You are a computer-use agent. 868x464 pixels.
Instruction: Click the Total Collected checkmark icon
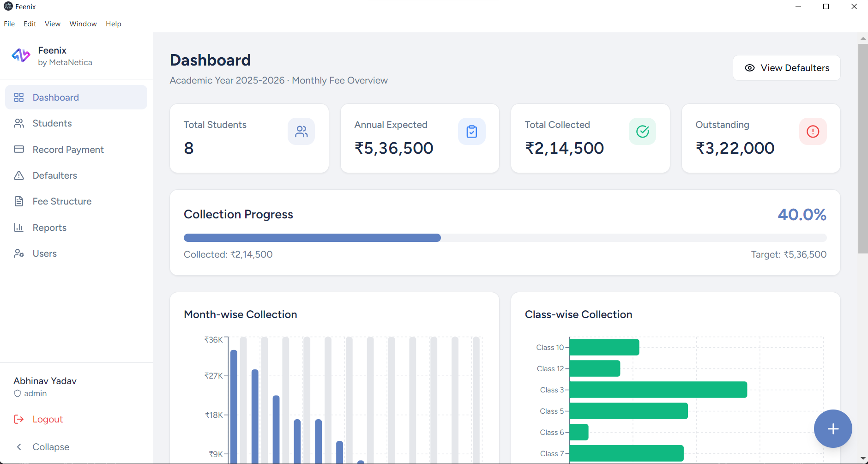pos(643,132)
